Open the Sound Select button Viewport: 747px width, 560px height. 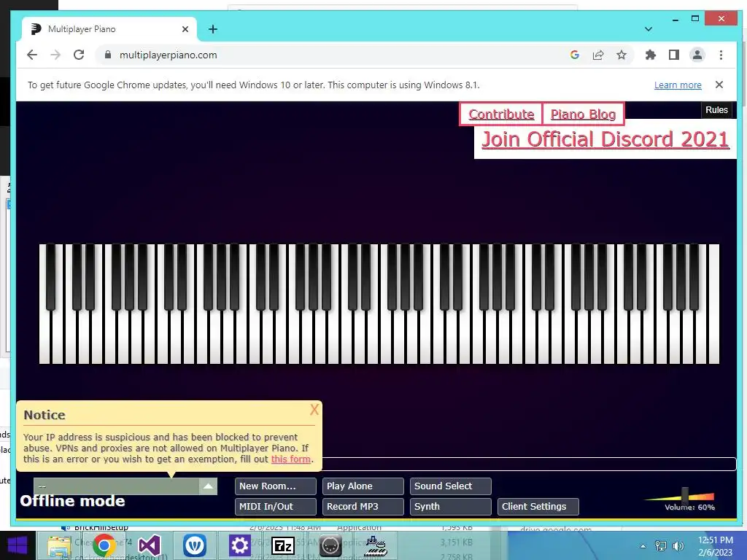click(x=450, y=486)
